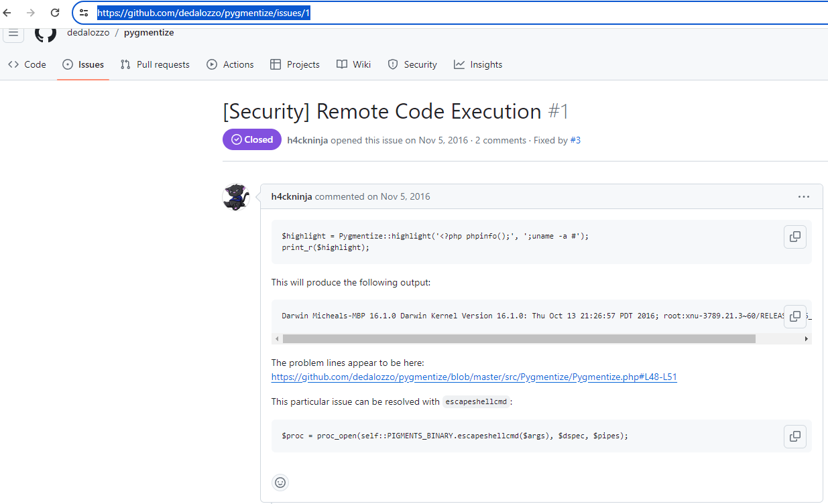Open the dedalozzo user profile link
The width and height of the screenshot is (828, 504).
pyautogui.click(x=88, y=32)
